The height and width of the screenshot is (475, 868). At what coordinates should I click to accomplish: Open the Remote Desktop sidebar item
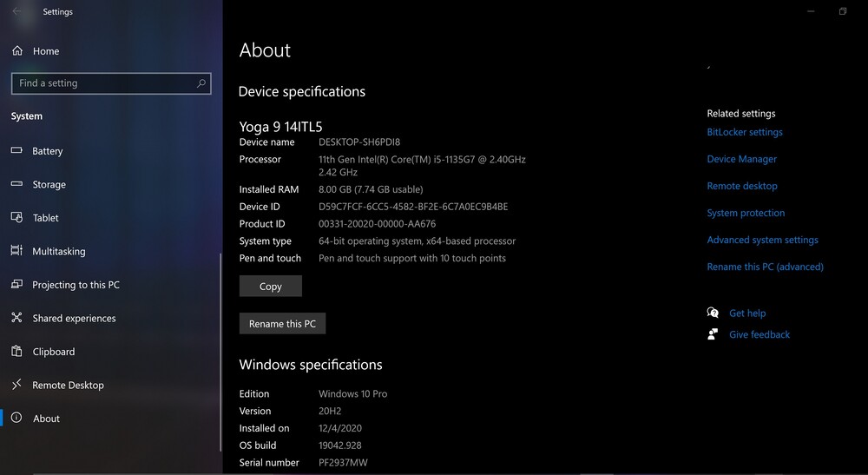(x=68, y=386)
